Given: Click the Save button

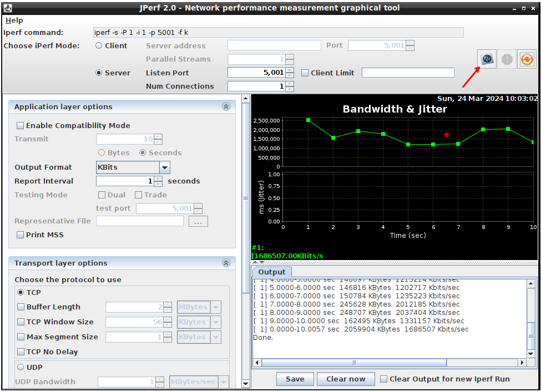Looking at the screenshot, I should pos(295,379).
